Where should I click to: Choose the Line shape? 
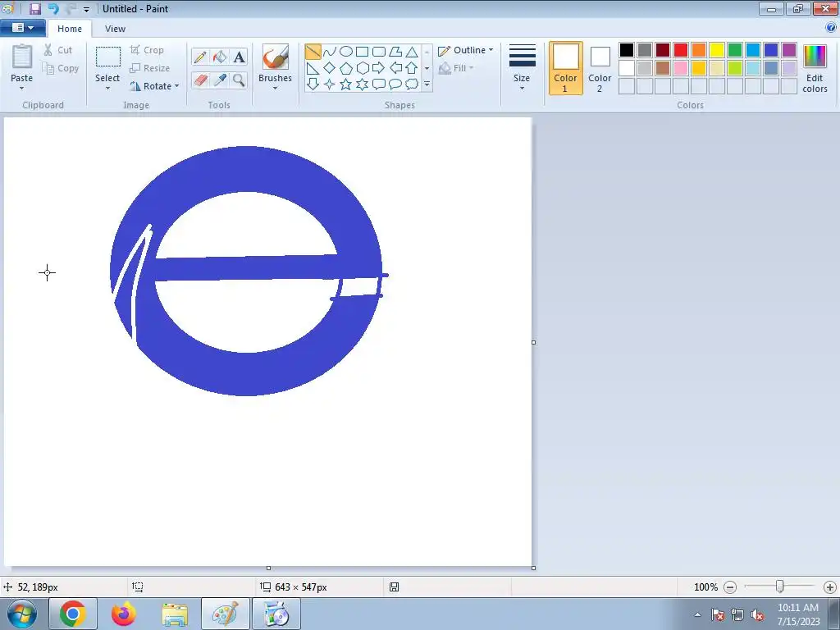(x=313, y=52)
